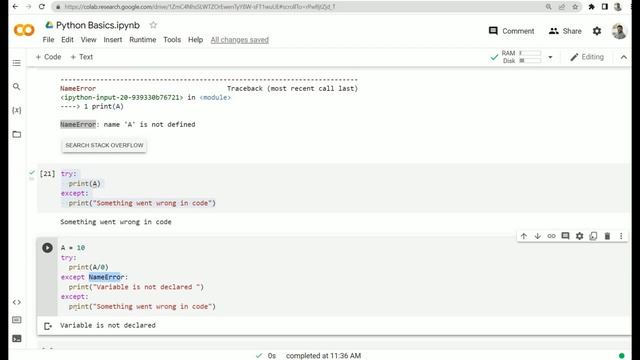Click the <module> traceback link
The image size is (640, 360).
pyautogui.click(x=215, y=98)
